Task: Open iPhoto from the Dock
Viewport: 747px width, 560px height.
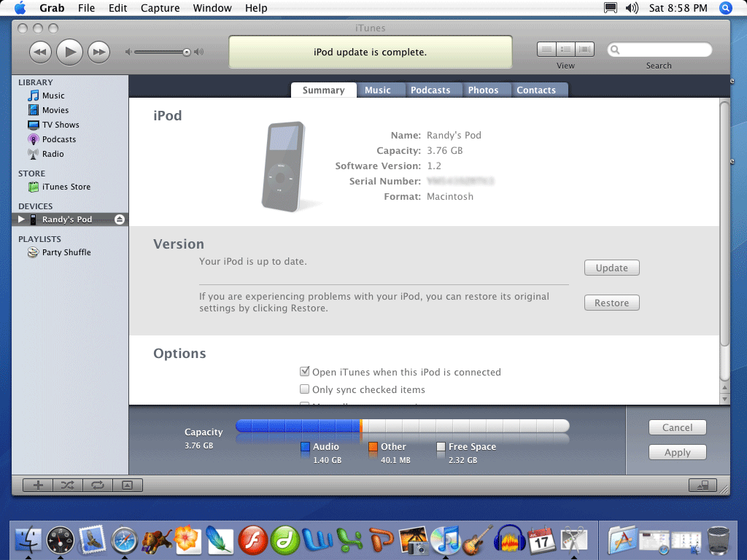Action: 413,540
